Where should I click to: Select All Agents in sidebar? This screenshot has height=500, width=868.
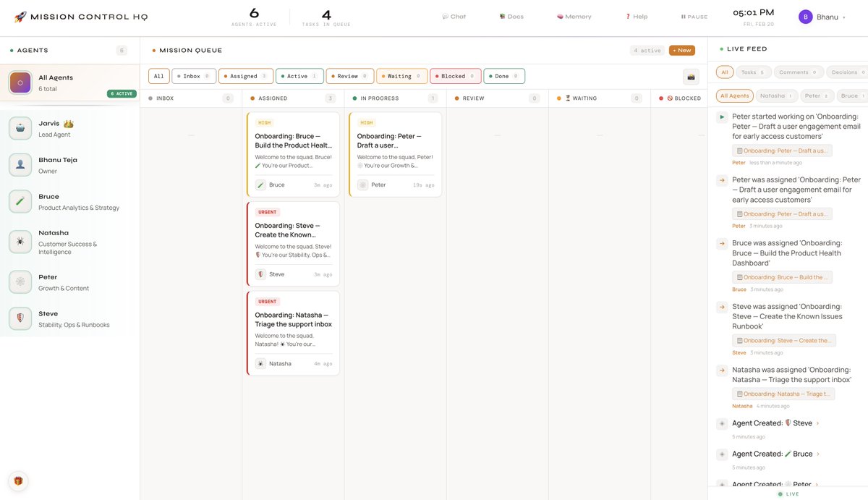click(x=69, y=83)
